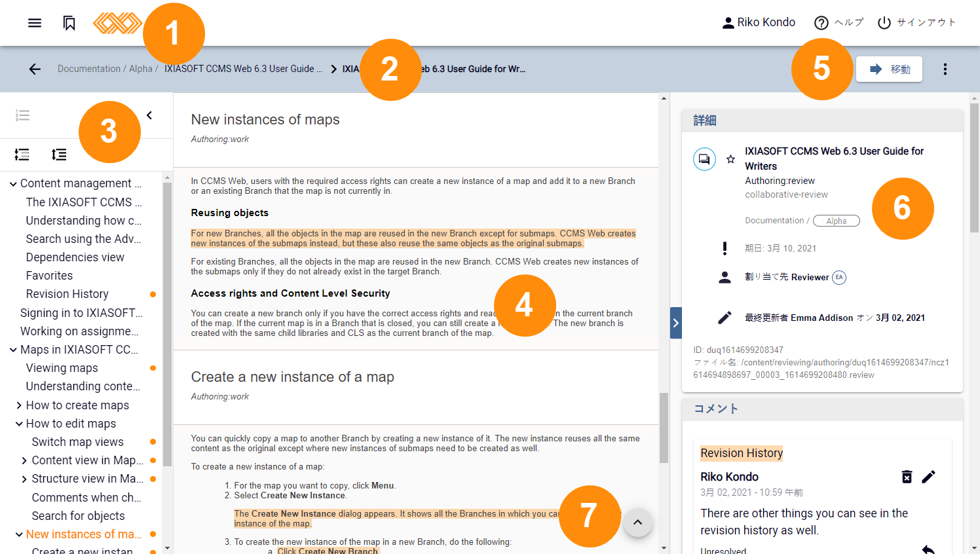Open Understanding conte... topic

(83, 386)
